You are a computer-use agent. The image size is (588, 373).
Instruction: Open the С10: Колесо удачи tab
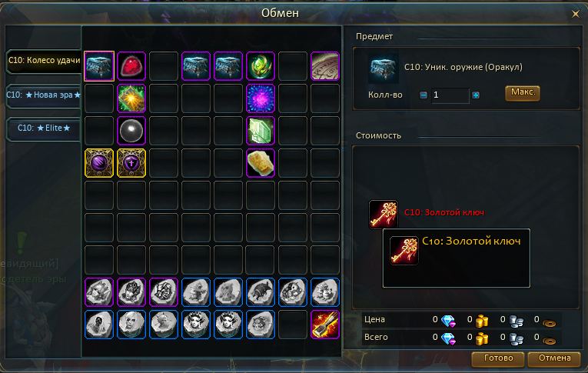coord(44,61)
